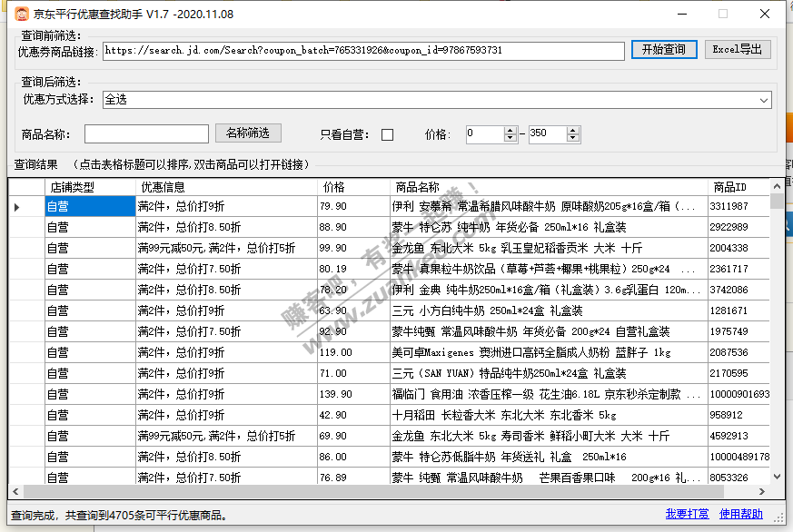Screen dimensions: 793x532
Task: Sort by 商品ID column header
Action: click(x=738, y=187)
